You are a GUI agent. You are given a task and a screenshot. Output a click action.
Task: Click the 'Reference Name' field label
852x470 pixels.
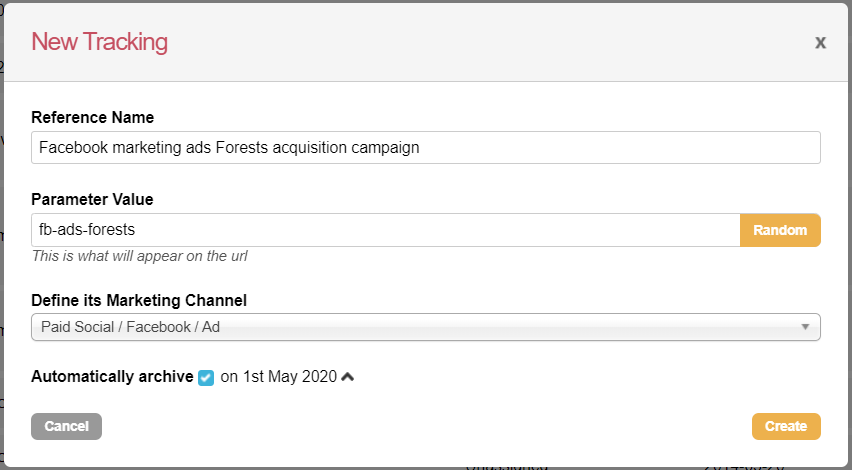tap(92, 118)
